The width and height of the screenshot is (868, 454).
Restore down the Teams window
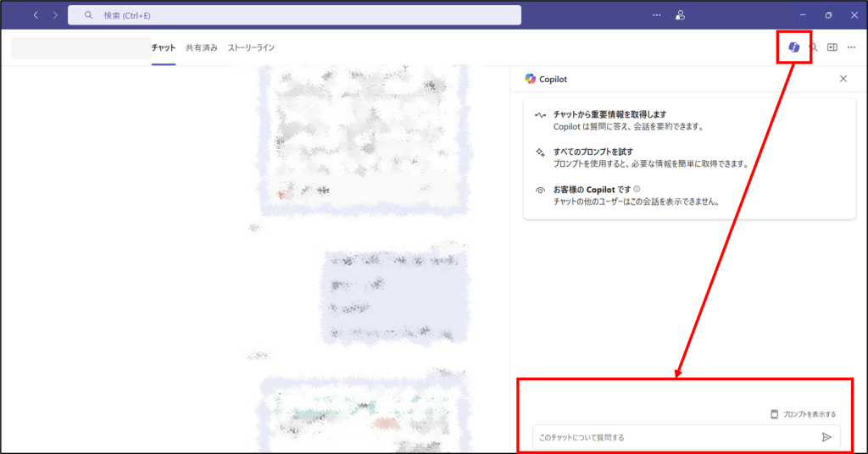[x=828, y=15]
